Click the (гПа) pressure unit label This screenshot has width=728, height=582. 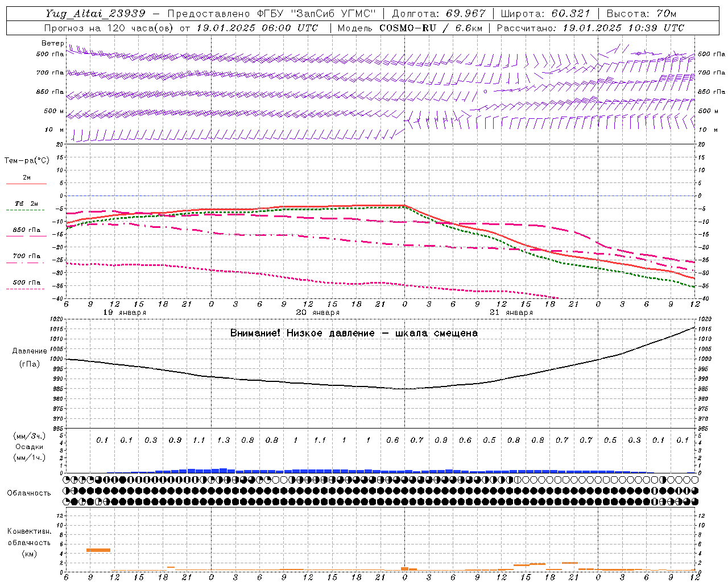pyautogui.click(x=30, y=364)
